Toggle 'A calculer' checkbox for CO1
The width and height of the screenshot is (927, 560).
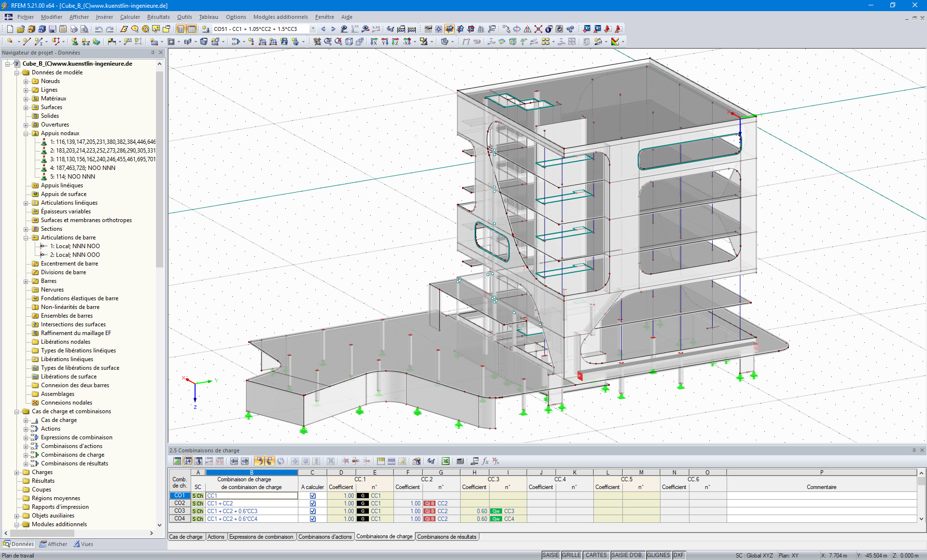312,496
